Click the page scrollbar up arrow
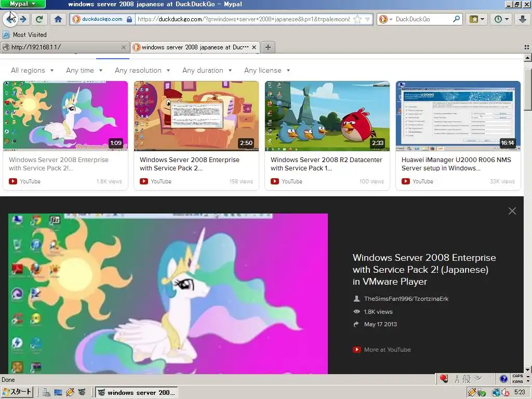This screenshot has height=399, width=532. point(528,58)
